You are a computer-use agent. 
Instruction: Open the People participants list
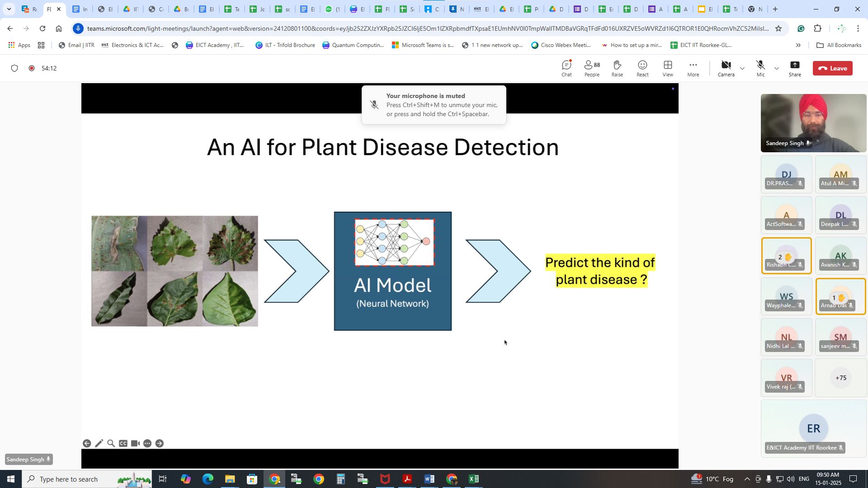592,68
